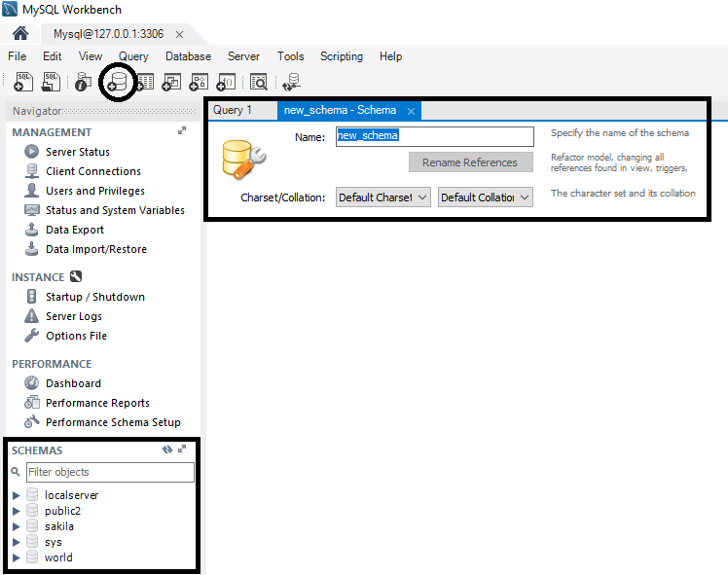This screenshot has height=575, width=728.
Task: Click the create new table icon
Action: pyautogui.click(x=145, y=83)
